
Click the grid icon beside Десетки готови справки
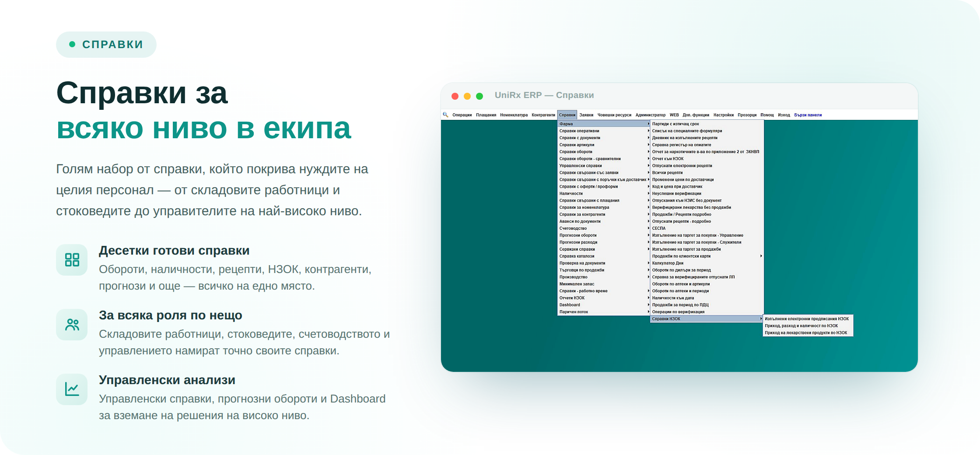72,260
